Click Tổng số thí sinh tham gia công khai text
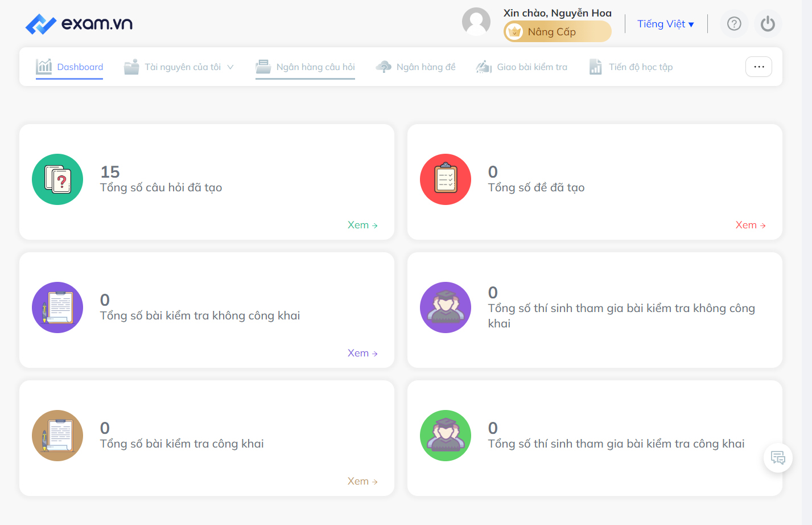The width and height of the screenshot is (812, 525). click(x=616, y=444)
